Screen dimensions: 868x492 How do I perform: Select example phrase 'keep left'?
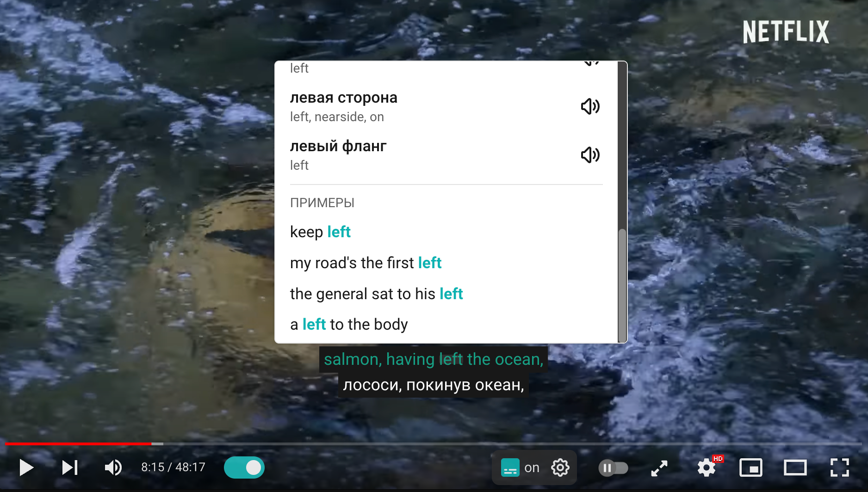(320, 232)
